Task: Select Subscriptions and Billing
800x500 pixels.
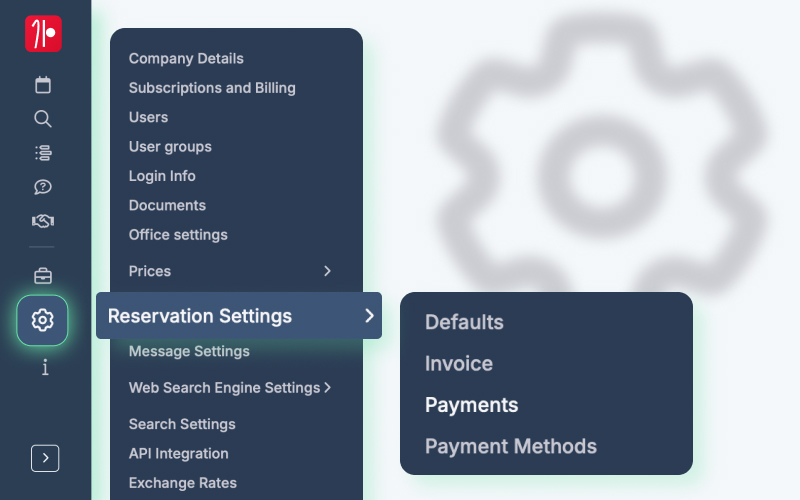Action: [x=212, y=88]
